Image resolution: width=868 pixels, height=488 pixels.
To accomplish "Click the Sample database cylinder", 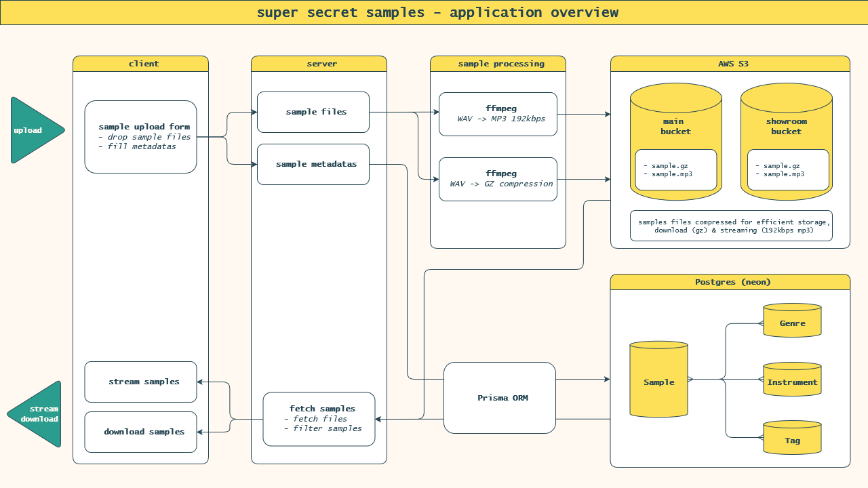I will pyautogui.click(x=659, y=379).
